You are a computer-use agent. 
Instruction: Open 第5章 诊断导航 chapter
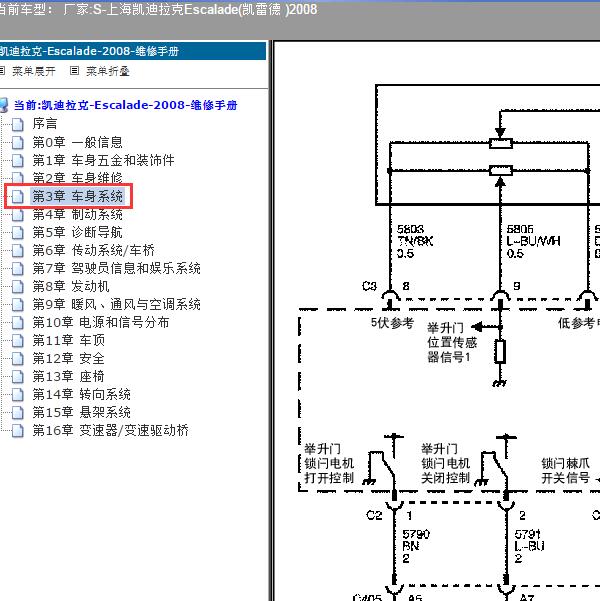[77, 232]
